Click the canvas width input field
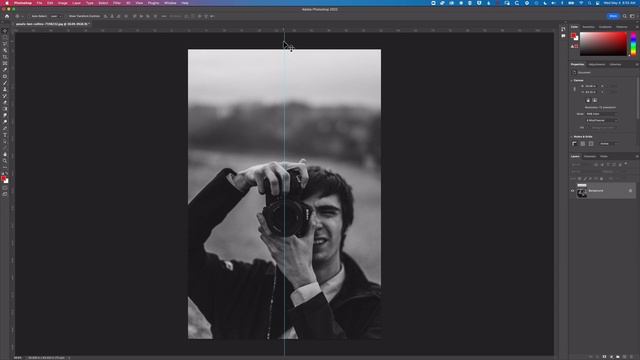The image size is (640, 360). (x=591, y=86)
